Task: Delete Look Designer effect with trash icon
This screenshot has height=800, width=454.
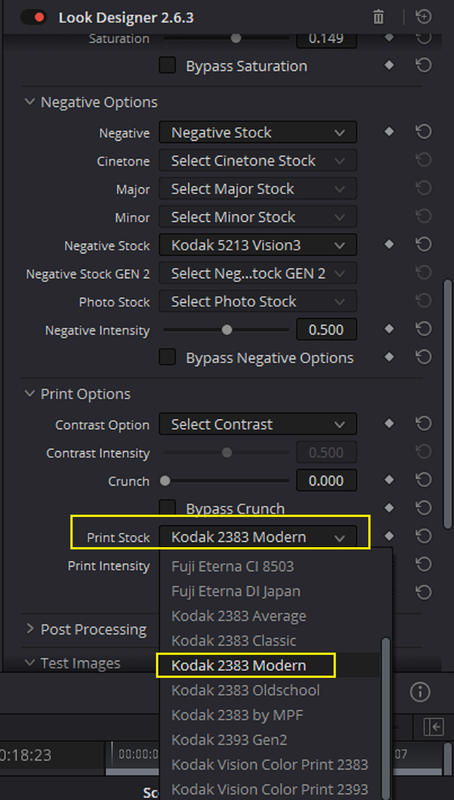Action: point(378,17)
